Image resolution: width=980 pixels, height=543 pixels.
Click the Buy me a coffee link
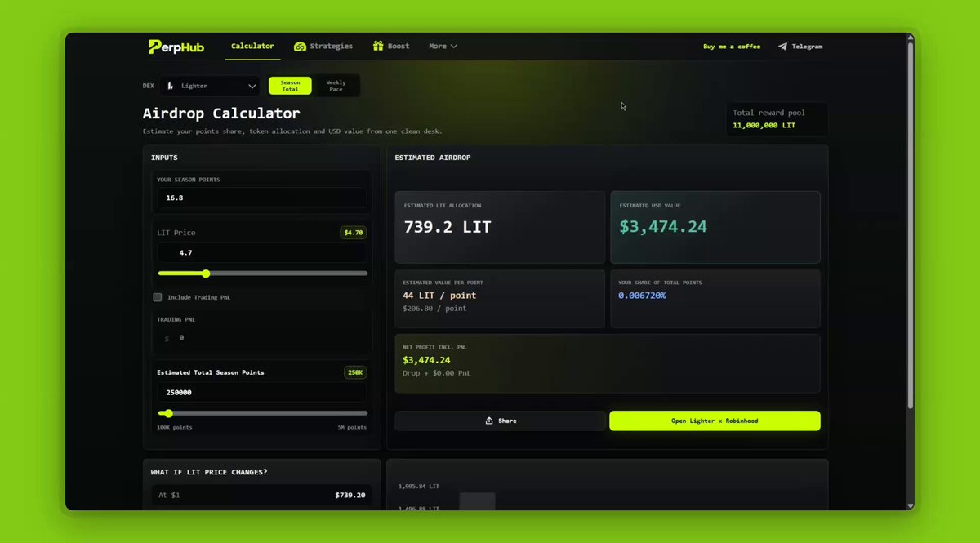(x=732, y=47)
